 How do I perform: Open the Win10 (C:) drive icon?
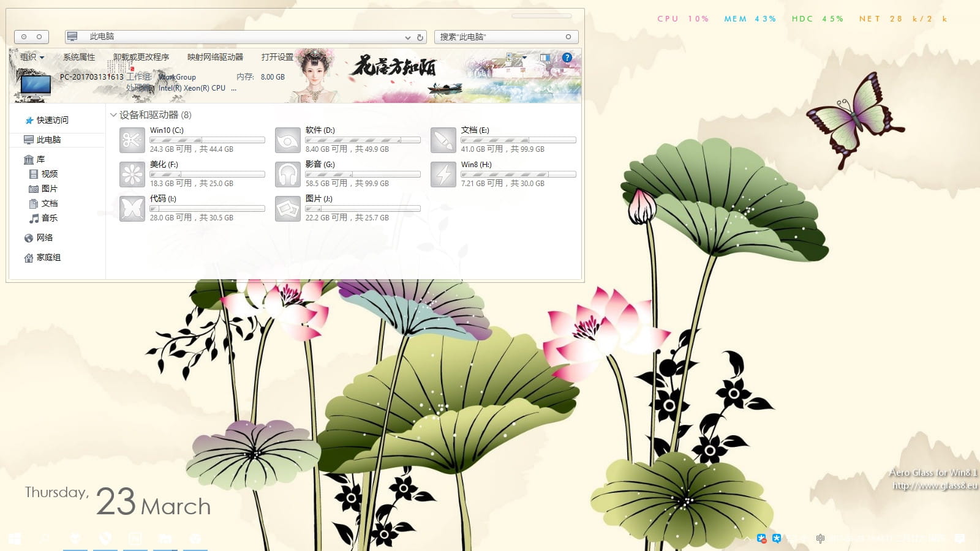click(132, 140)
